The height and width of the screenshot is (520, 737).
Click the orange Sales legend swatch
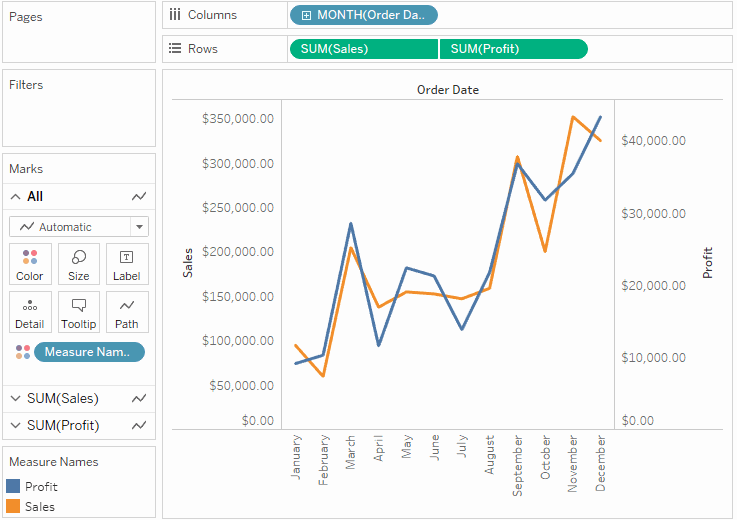[13, 506]
